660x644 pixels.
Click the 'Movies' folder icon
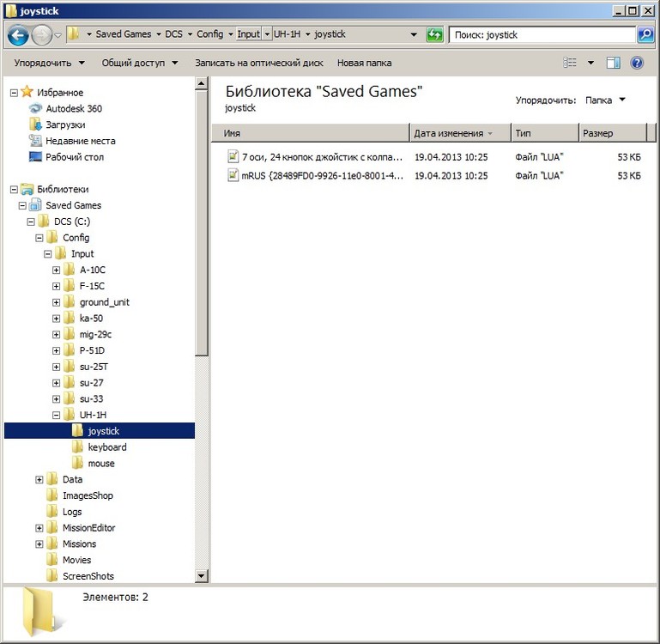tap(52, 560)
